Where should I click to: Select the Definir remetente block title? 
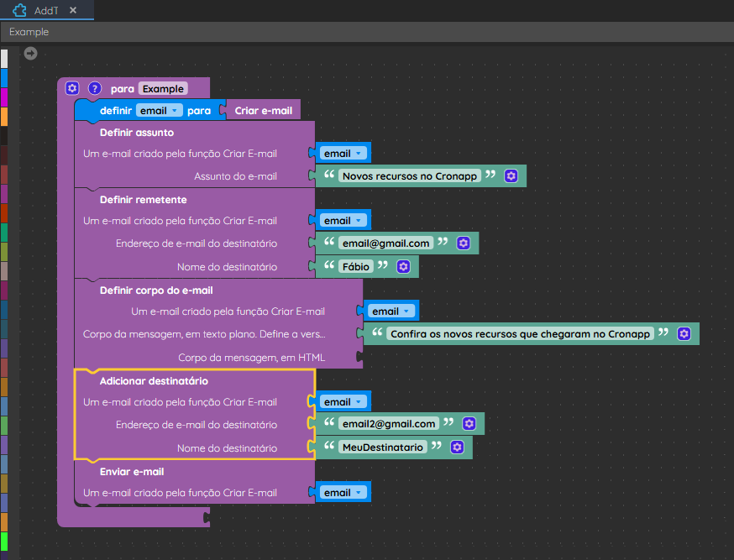(x=144, y=200)
